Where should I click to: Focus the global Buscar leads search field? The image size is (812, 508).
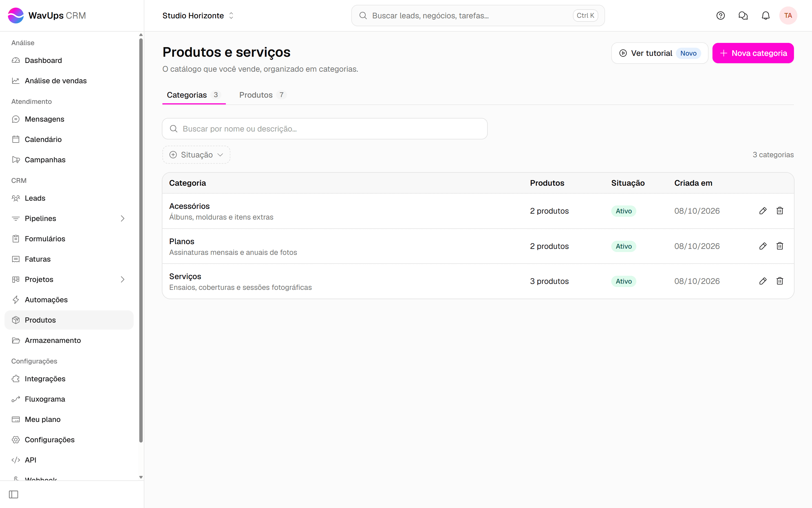pyautogui.click(x=478, y=16)
